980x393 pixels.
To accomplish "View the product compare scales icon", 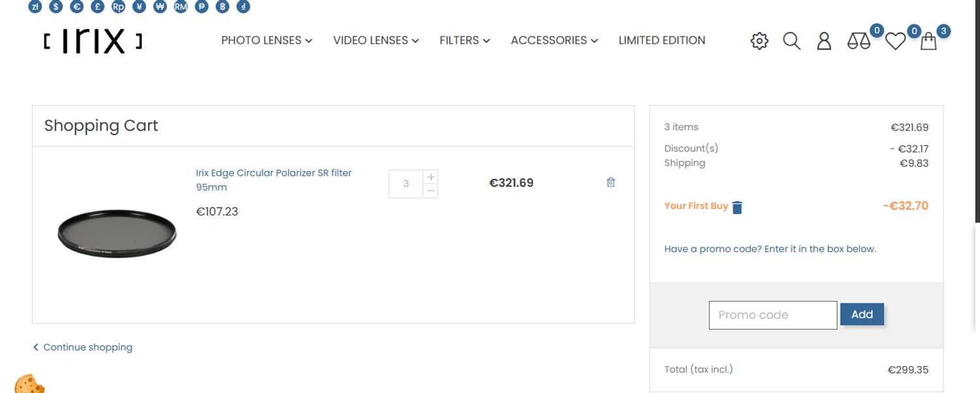I will tap(858, 41).
